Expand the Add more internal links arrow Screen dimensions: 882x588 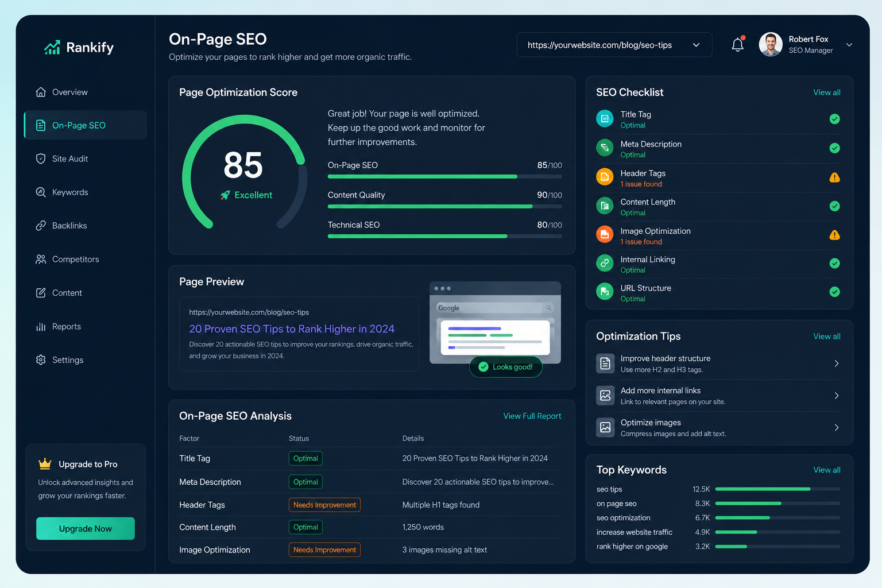coord(837,396)
